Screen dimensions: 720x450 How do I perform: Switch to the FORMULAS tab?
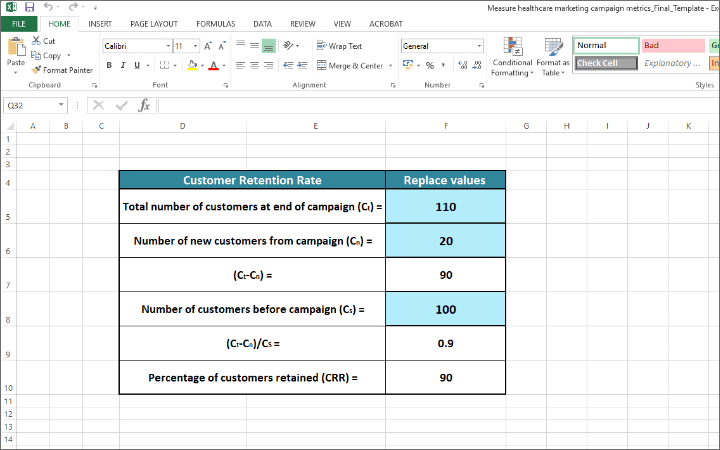click(x=215, y=23)
